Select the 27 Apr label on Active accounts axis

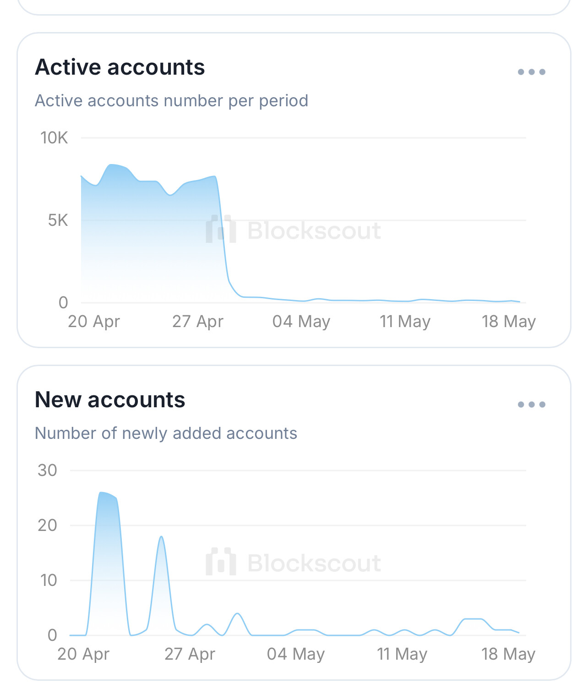tap(198, 322)
